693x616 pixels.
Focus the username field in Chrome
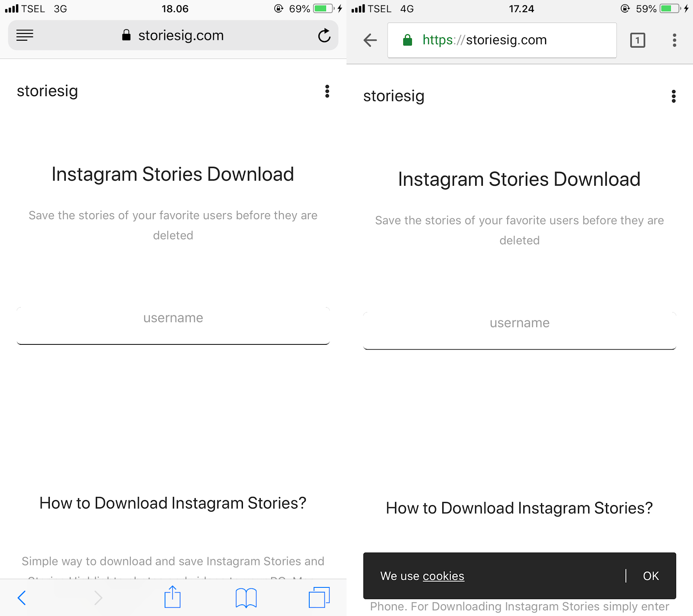pyautogui.click(x=520, y=331)
